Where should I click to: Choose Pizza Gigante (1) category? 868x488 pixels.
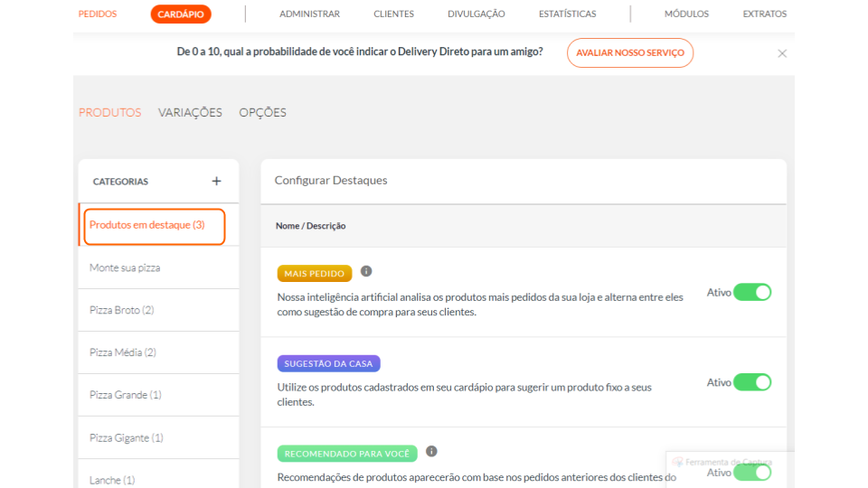pyautogui.click(x=159, y=437)
